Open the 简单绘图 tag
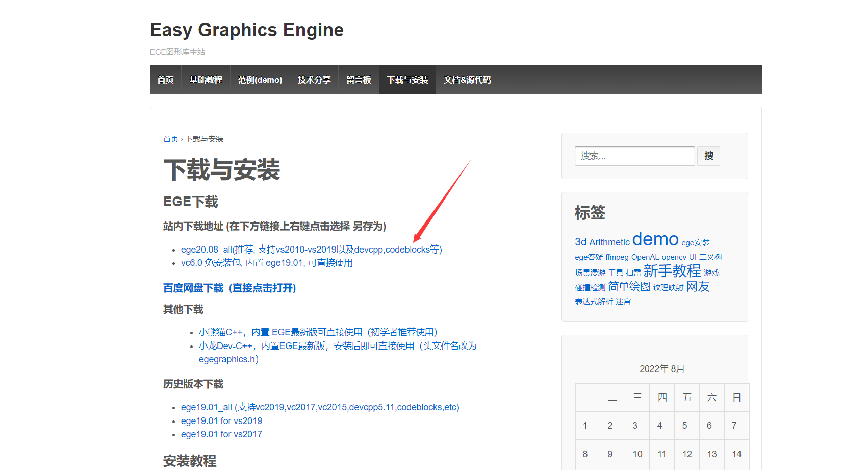The image size is (868, 470). [629, 286]
